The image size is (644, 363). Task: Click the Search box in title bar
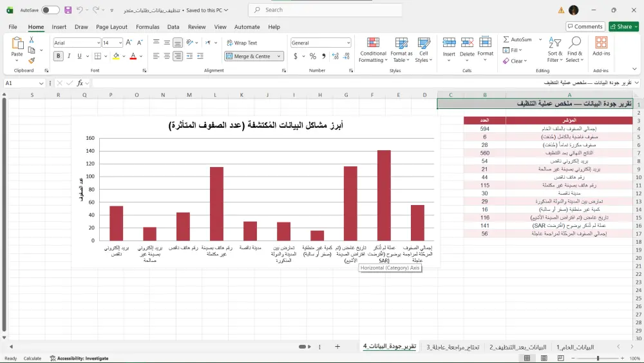point(325,10)
